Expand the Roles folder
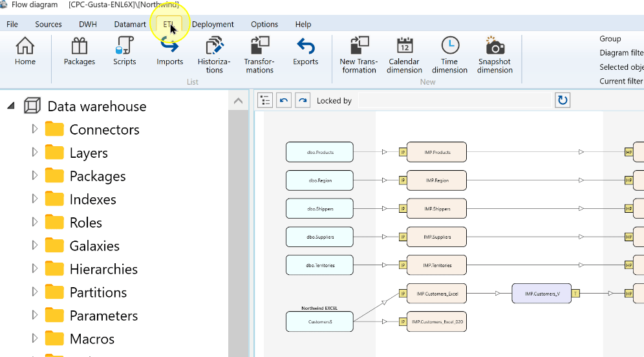This screenshot has height=357, width=644. coord(34,222)
